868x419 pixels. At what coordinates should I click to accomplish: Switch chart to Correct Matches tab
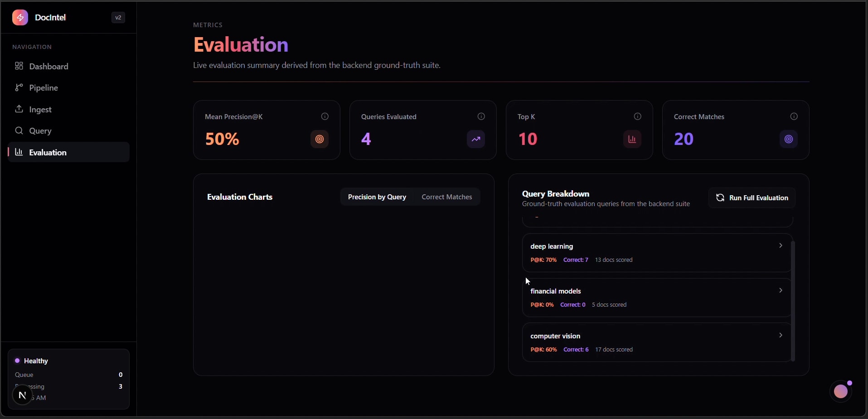pyautogui.click(x=447, y=197)
